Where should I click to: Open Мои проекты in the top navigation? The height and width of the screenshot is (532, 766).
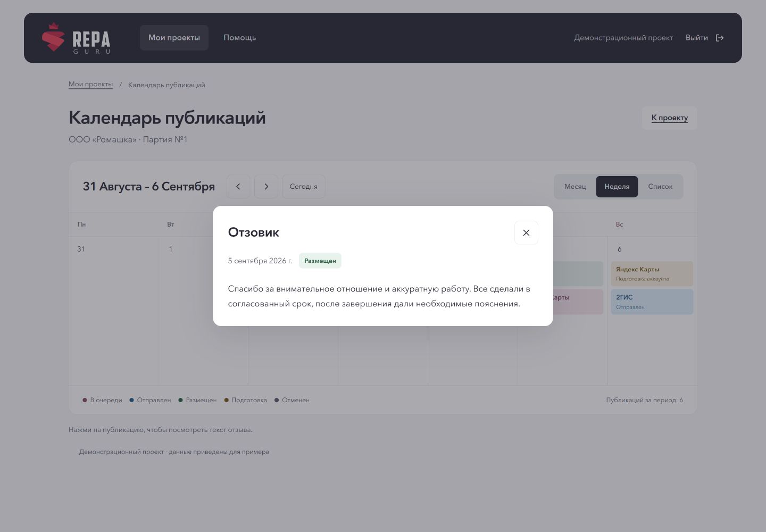point(174,38)
